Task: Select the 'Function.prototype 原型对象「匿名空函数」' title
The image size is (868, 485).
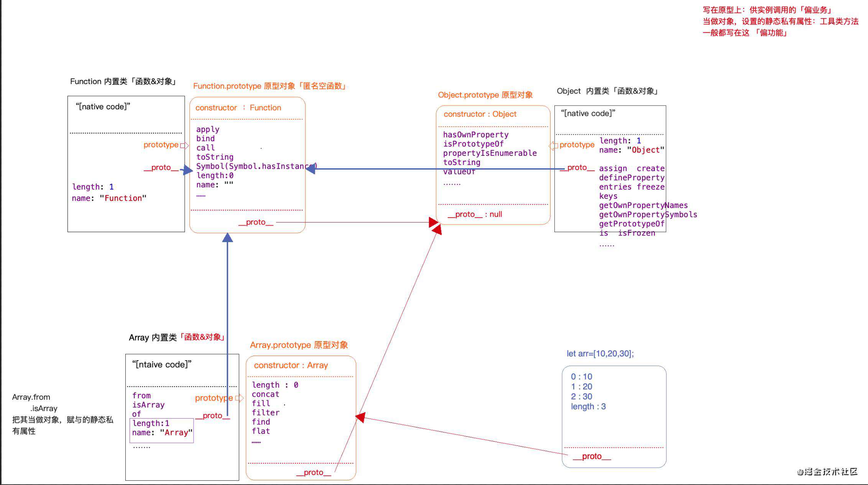Action: [x=270, y=86]
